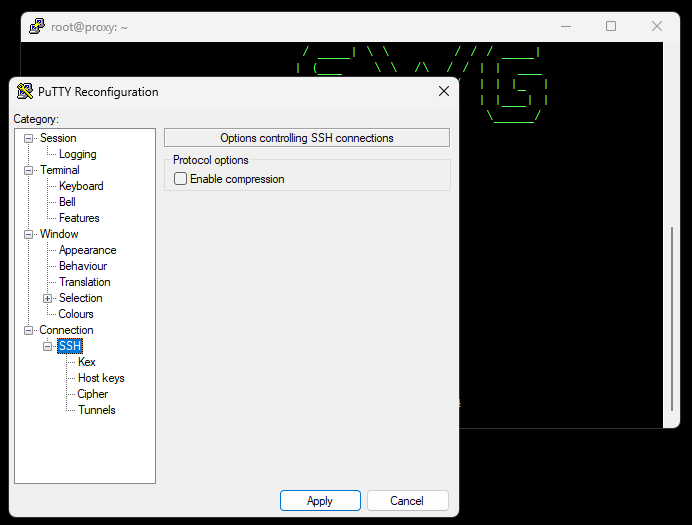
Task: Collapse the SSH tree node
Action: (x=47, y=346)
